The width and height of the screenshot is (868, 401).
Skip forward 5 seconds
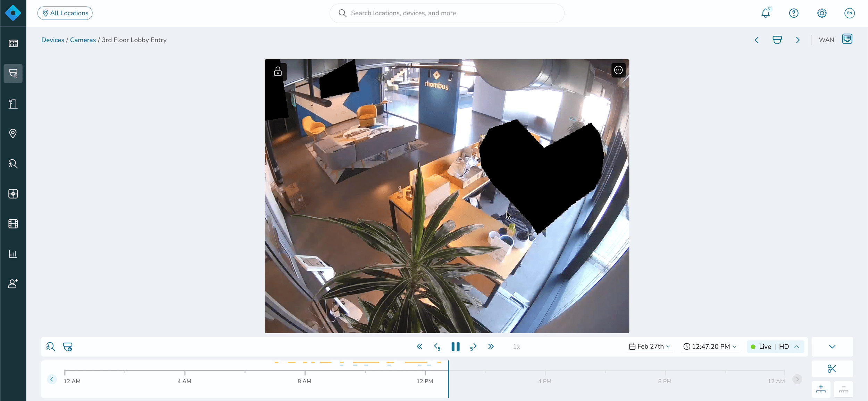pyautogui.click(x=473, y=346)
